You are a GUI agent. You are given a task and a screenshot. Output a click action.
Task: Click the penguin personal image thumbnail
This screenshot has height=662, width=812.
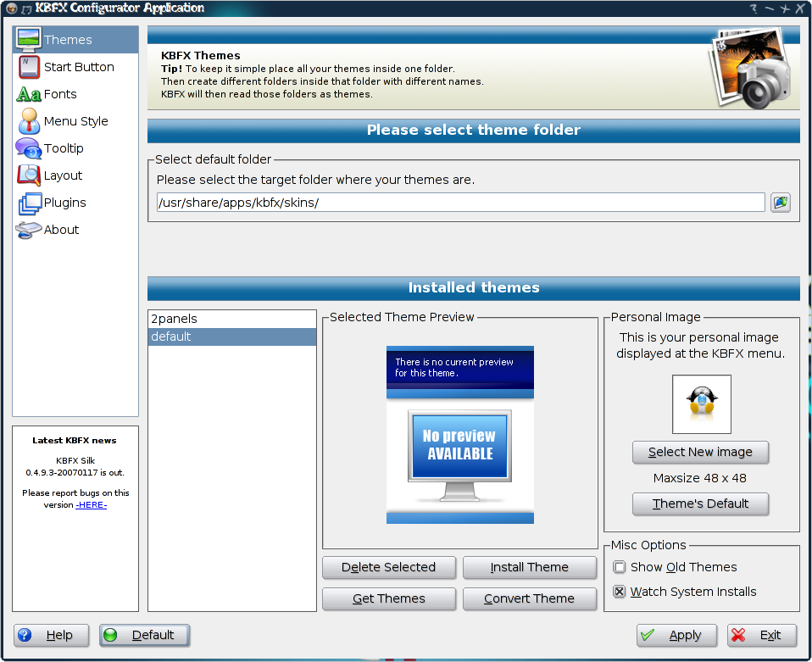701,404
